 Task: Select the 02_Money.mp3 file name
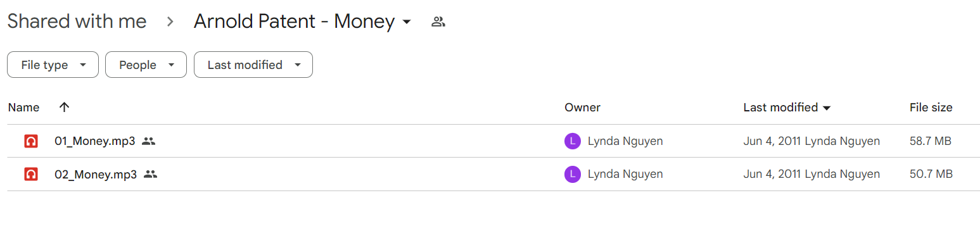[x=96, y=174]
